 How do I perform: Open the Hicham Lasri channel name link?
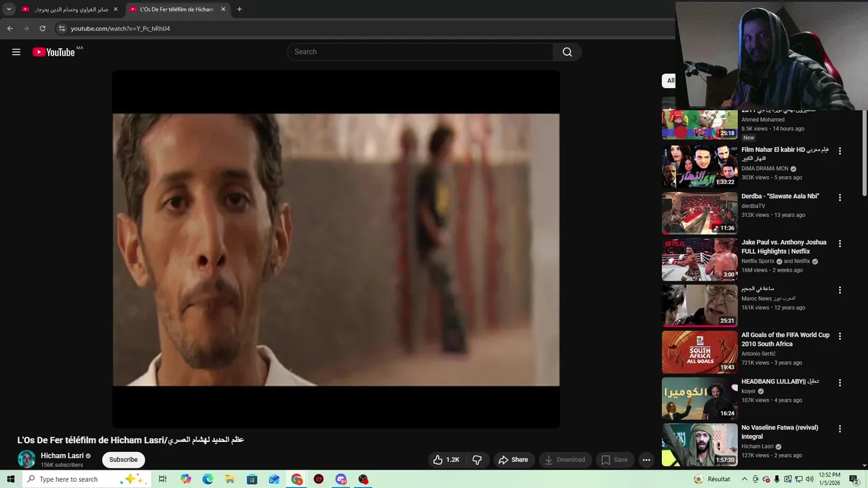pos(62,455)
